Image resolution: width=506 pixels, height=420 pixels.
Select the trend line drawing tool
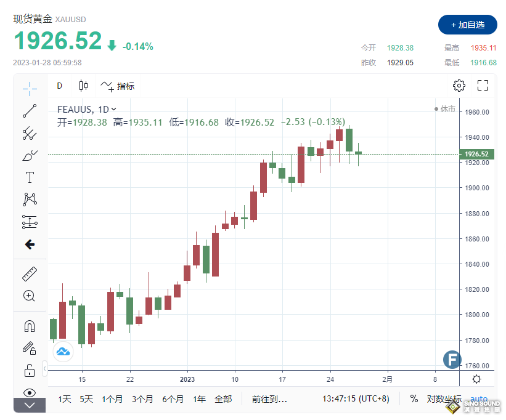pyautogui.click(x=30, y=111)
